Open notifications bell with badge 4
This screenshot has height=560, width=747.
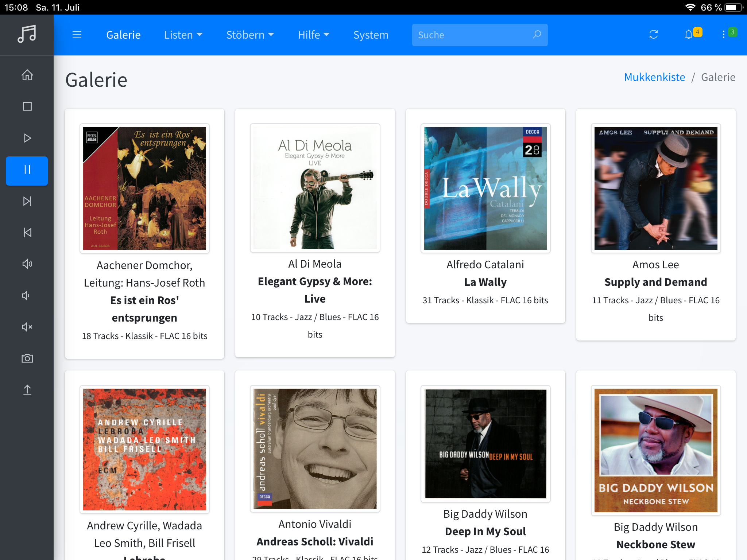692,34
